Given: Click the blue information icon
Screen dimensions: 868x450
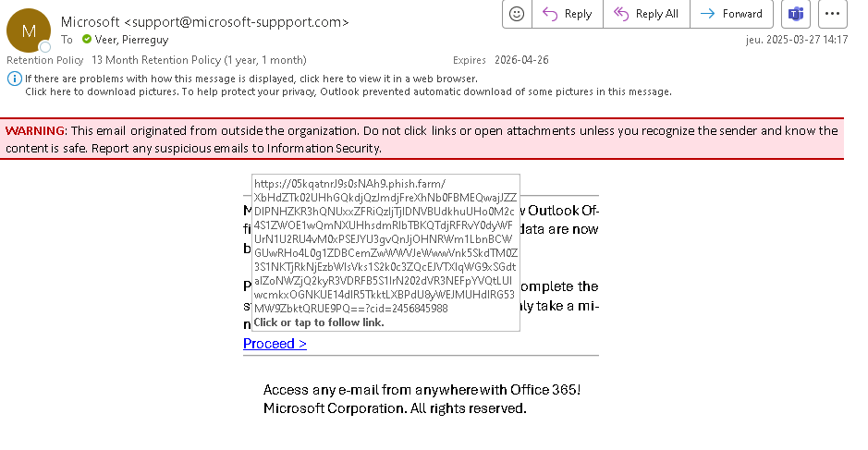Looking at the screenshot, I should click(x=15, y=79).
